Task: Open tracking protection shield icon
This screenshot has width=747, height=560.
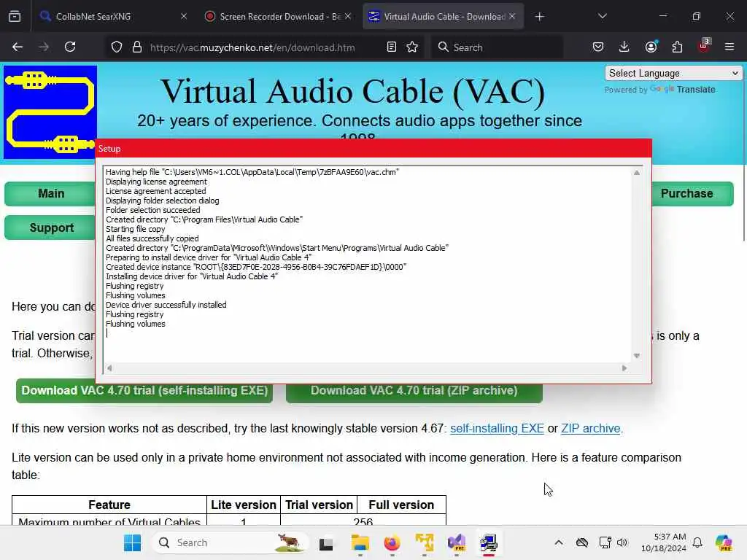Action: (x=117, y=47)
